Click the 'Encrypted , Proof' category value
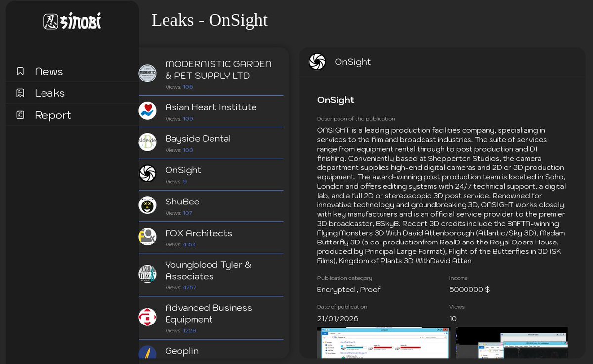The width and height of the screenshot is (593, 364). (x=349, y=290)
